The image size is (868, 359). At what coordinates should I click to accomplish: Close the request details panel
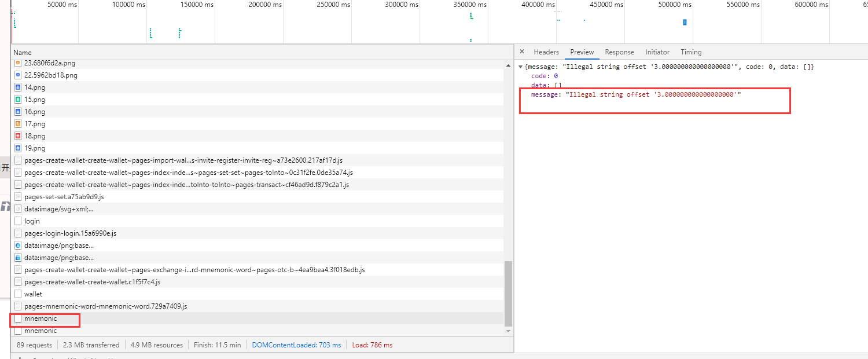(x=522, y=52)
